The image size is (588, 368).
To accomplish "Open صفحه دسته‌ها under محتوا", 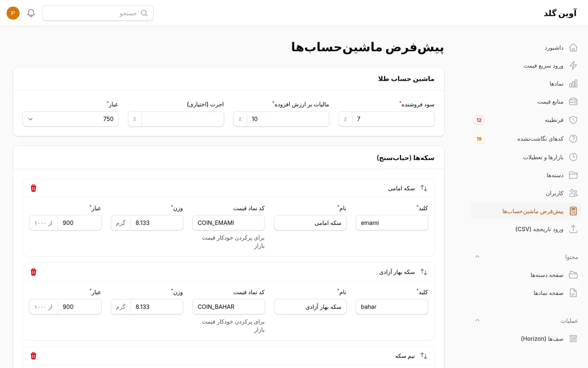I will 526,275.
